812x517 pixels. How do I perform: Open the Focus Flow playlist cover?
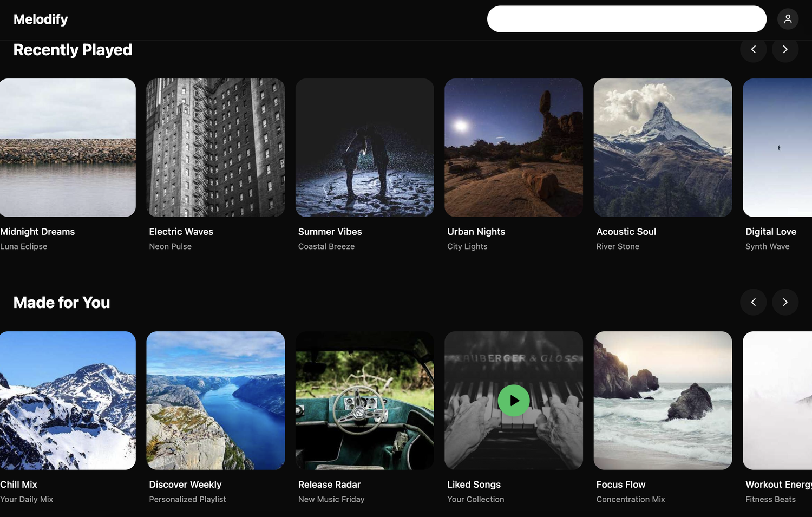click(663, 400)
